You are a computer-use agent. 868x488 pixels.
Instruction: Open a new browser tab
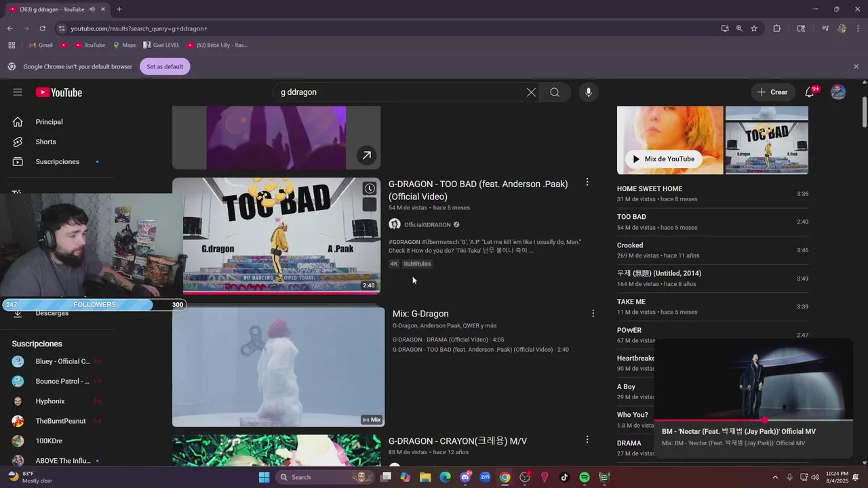pyautogui.click(x=119, y=9)
